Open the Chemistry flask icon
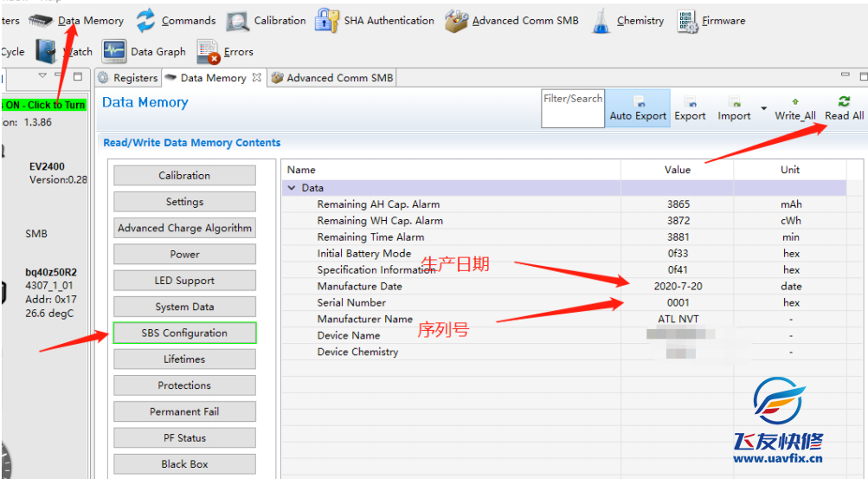 [x=601, y=22]
